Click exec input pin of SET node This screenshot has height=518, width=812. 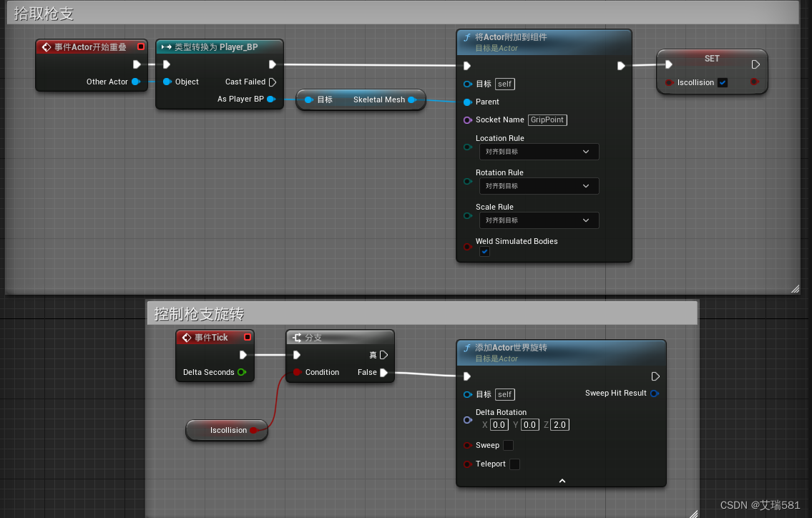(668, 64)
